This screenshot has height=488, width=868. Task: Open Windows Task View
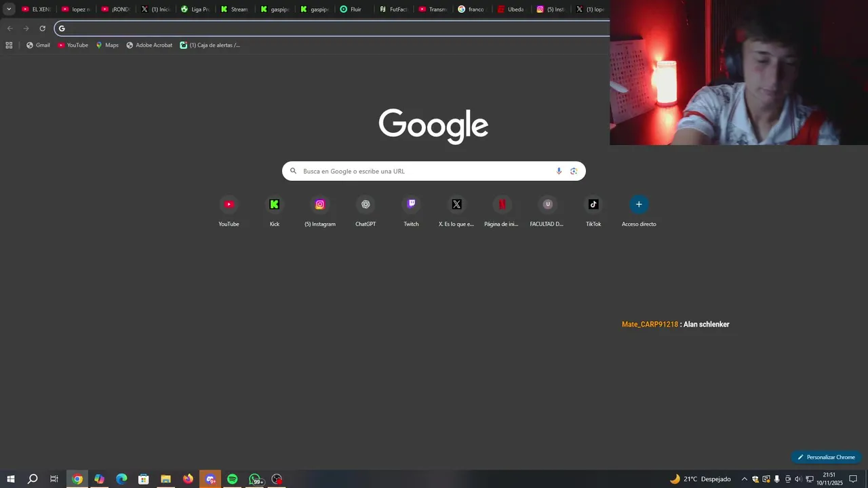(x=54, y=479)
